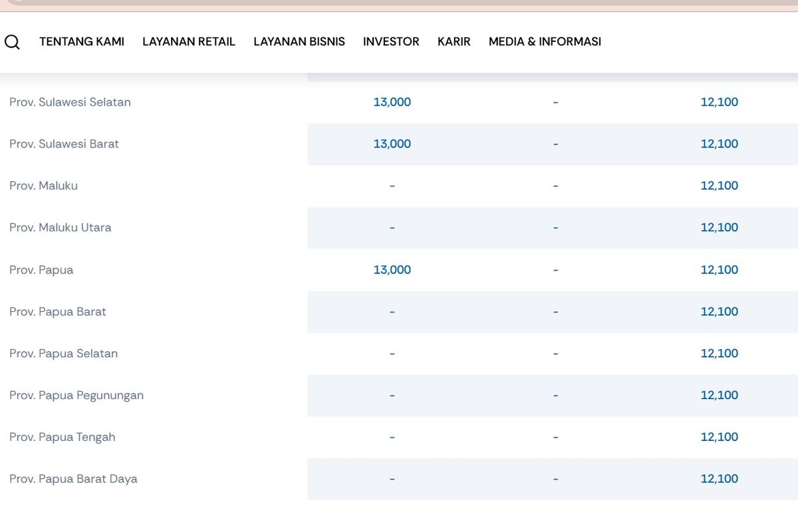Select 12,100 value for Papua Tengah
798x532 pixels.
click(720, 437)
